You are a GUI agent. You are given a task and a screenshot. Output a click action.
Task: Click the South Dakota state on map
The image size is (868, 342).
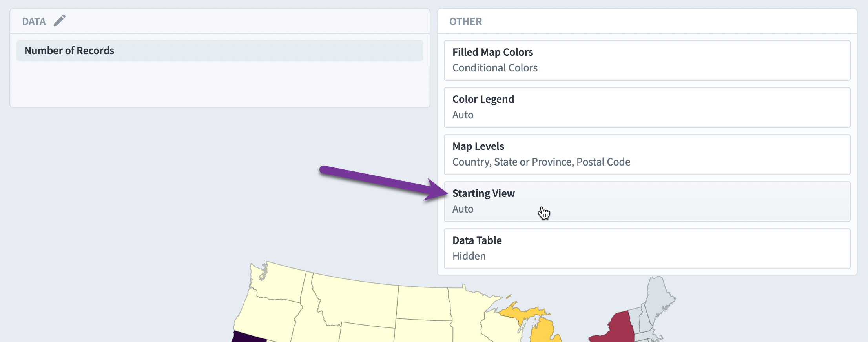(x=423, y=331)
